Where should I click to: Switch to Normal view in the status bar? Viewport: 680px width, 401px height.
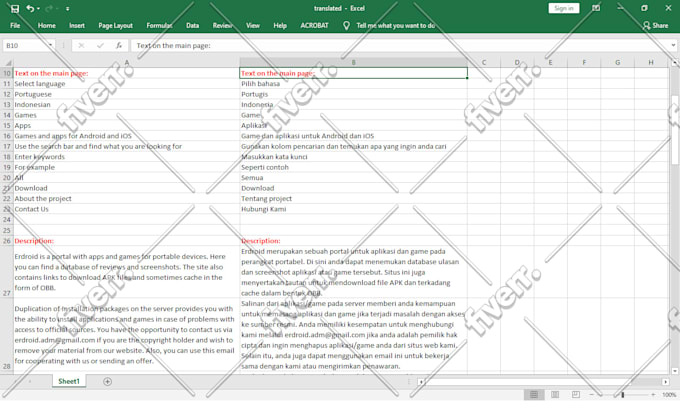point(533,395)
